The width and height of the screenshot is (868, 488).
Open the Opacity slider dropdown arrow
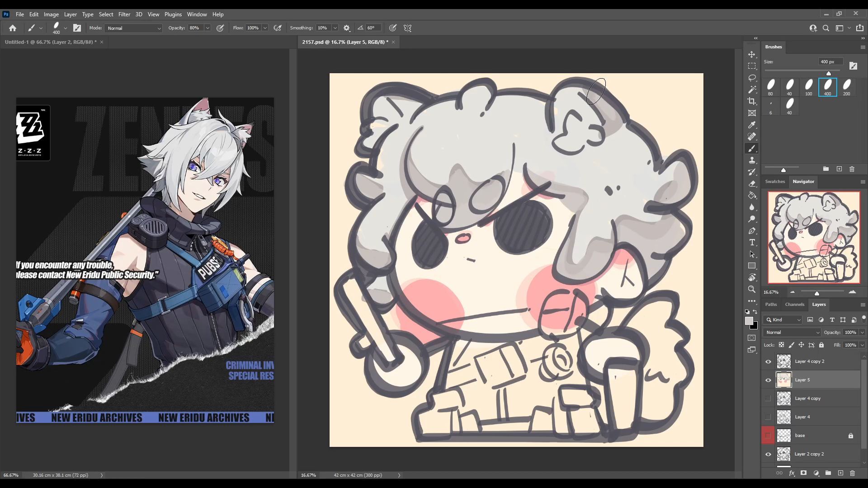pyautogui.click(x=208, y=28)
